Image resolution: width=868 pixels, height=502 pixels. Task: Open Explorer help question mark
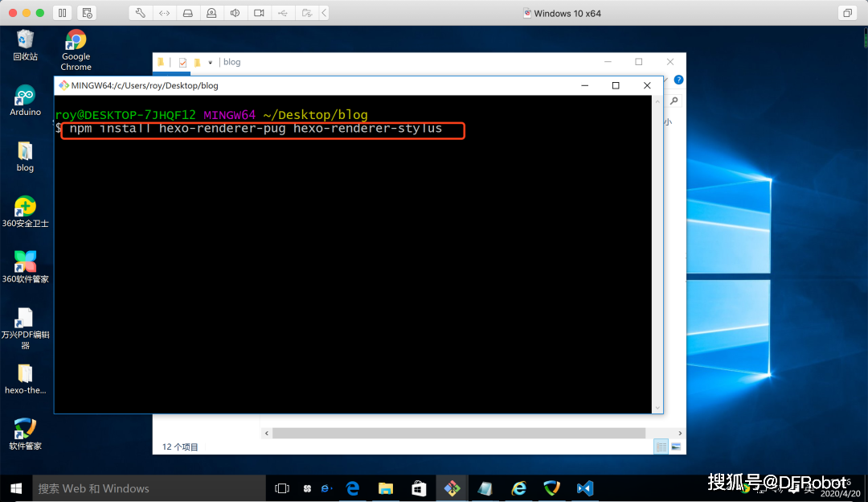tap(678, 80)
